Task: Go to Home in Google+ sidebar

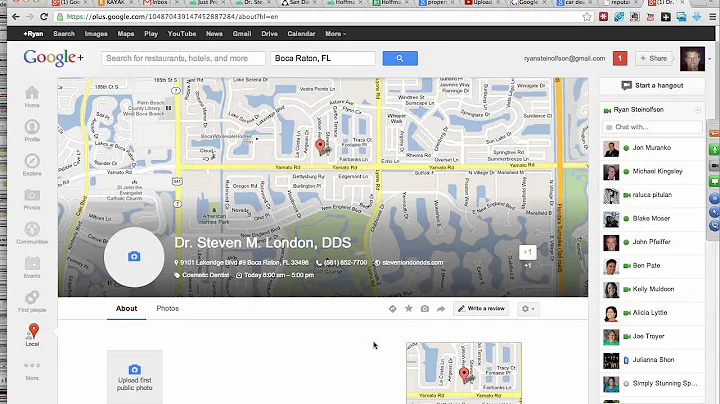Action: [x=32, y=96]
